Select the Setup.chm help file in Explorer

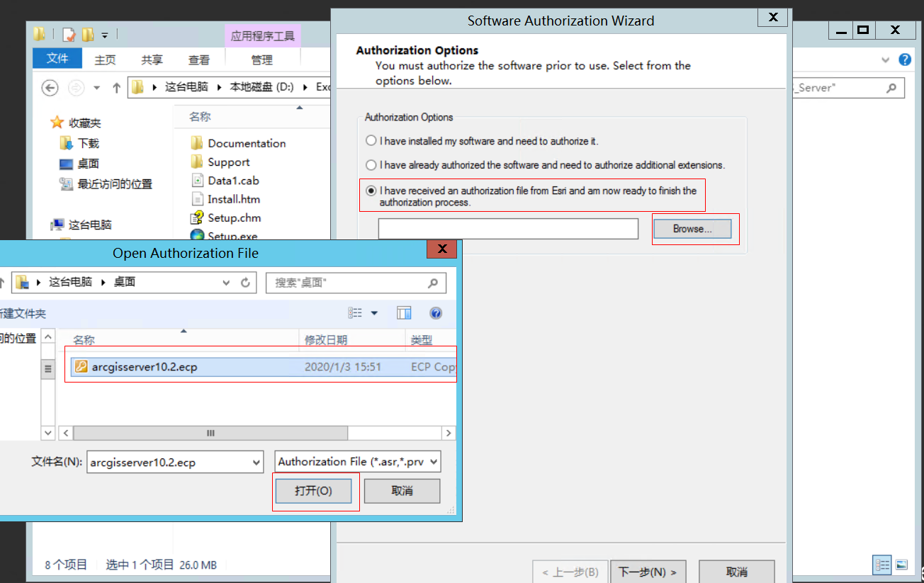pyautogui.click(x=234, y=217)
